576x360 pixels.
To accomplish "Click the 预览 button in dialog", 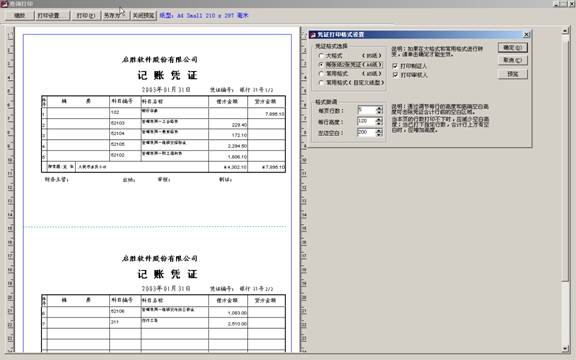I will pyautogui.click(x=513, y=74).
